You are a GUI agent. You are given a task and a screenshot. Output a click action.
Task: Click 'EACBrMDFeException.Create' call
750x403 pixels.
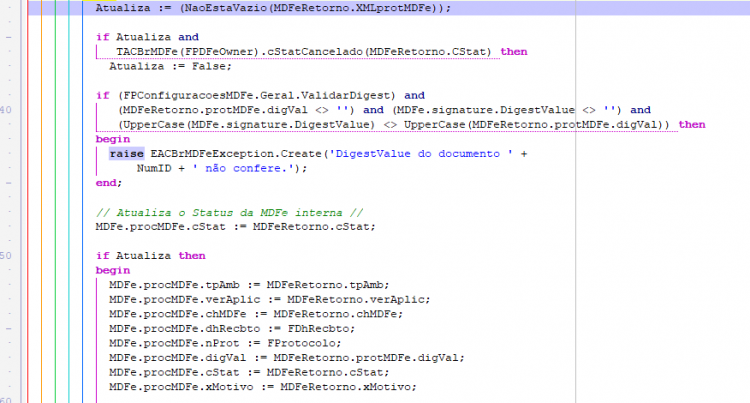click(236, 154)
